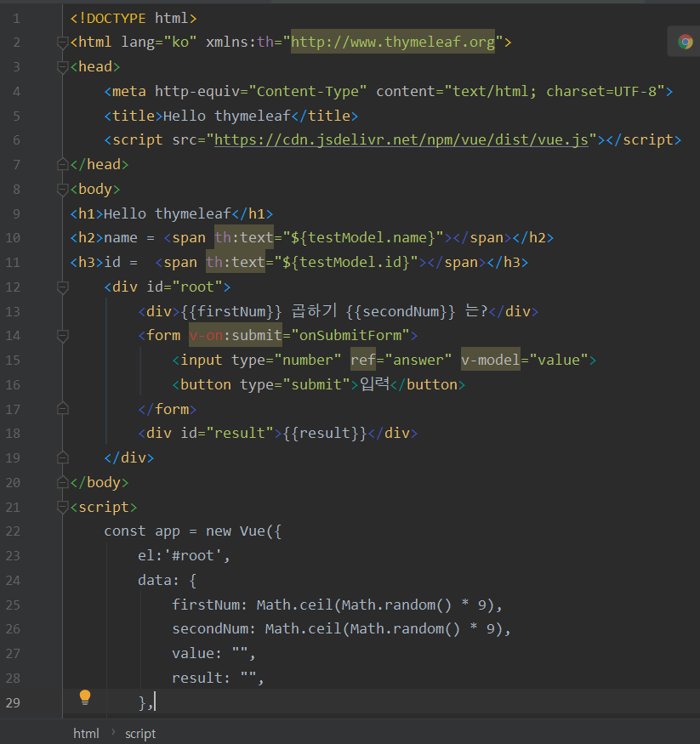Collapse the script tag fold on line 21

click(62, 507)
